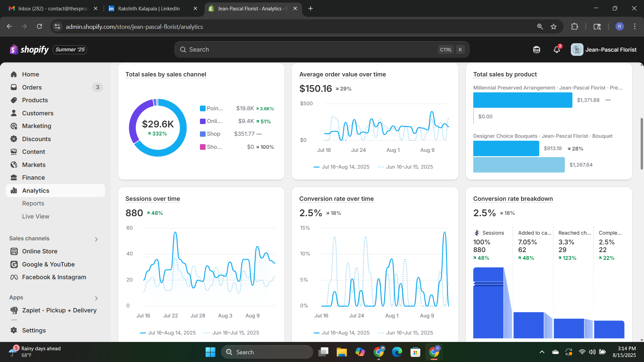Viewport: 644px width, 362px height.
Task: Switch to the Gmail Inbox tab
Action: click(53, 8)
